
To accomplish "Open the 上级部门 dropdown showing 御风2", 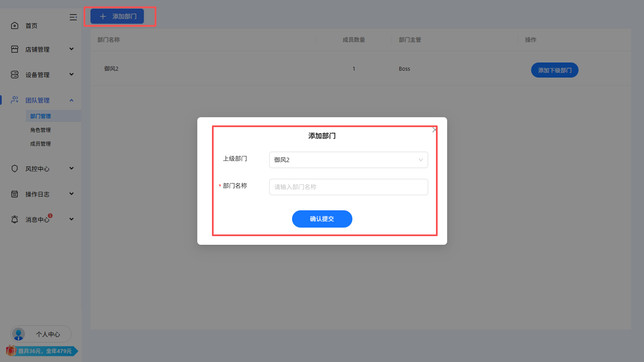I will (348, 160).
